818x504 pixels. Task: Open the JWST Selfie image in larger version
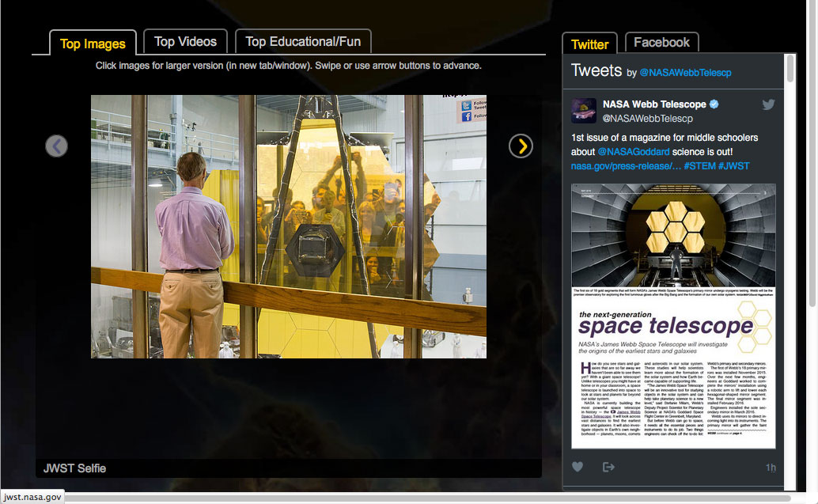point(289,226)
